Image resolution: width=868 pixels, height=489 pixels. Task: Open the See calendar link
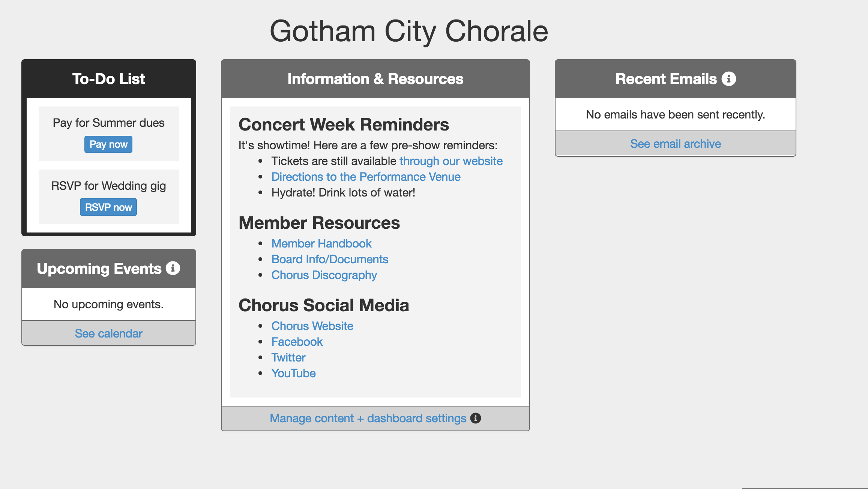[x=108, y=333]
